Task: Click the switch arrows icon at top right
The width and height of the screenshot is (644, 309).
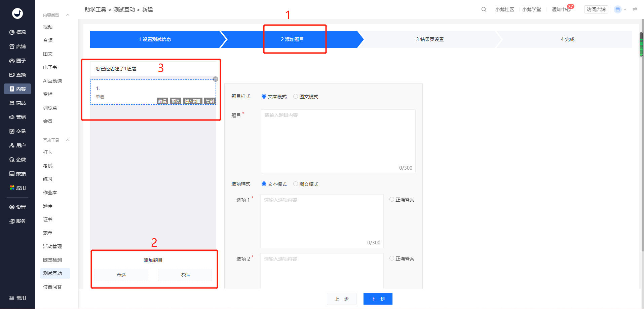Action: [635, 9]
